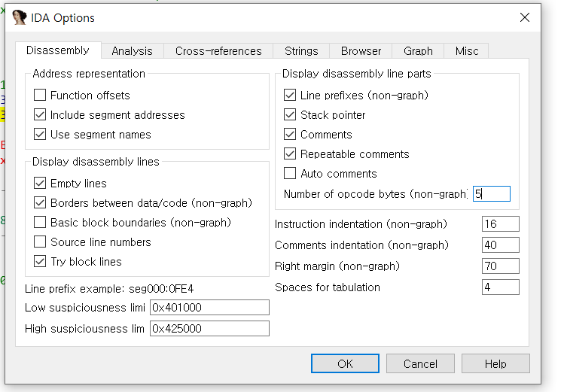
Task: Open Help for IDA Options
Action: pos(495,363)
